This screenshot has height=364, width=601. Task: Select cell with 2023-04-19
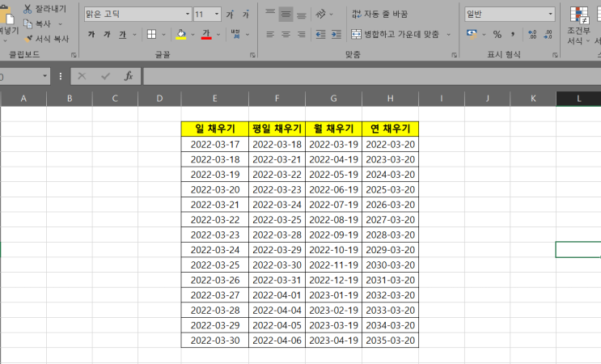[x=333, y=341]
